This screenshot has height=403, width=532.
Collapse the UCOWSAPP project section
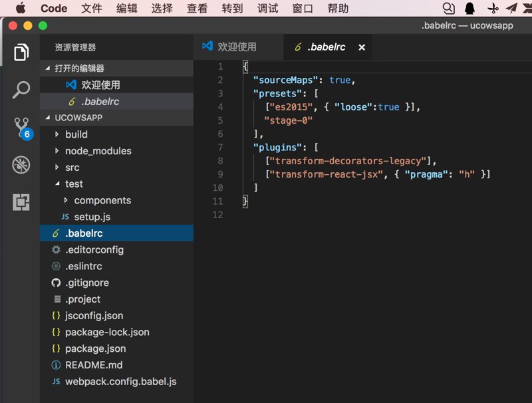pyautogui.click(x=47, y=117)
